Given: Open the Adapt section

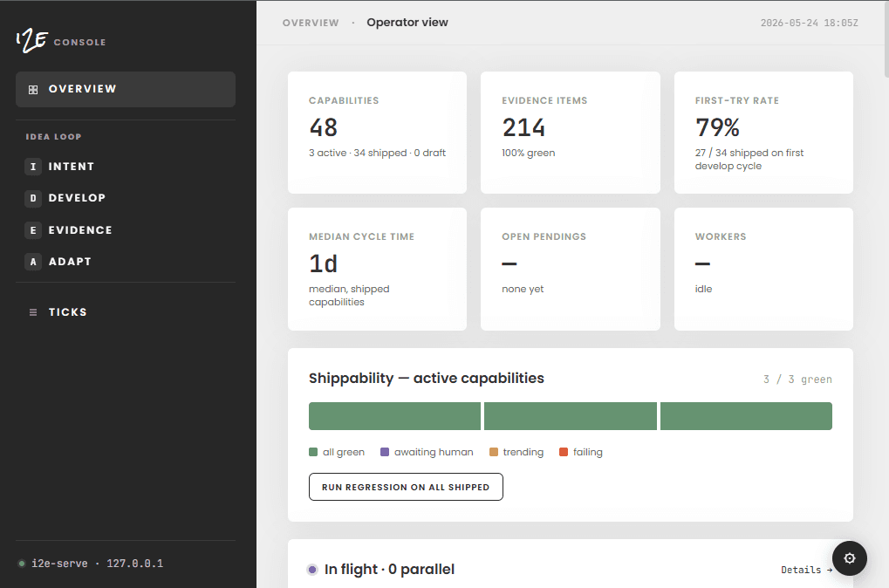Looking at the screenshot, I should click(126, 262).
